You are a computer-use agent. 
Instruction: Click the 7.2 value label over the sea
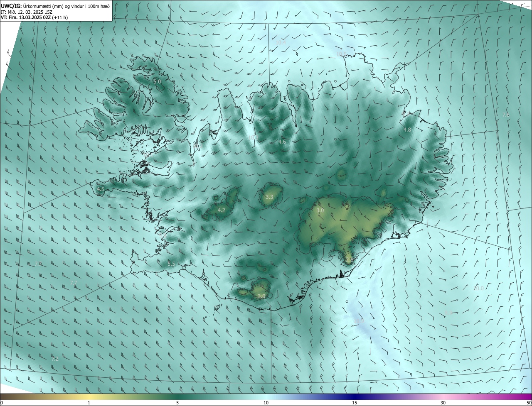point(55,359)
